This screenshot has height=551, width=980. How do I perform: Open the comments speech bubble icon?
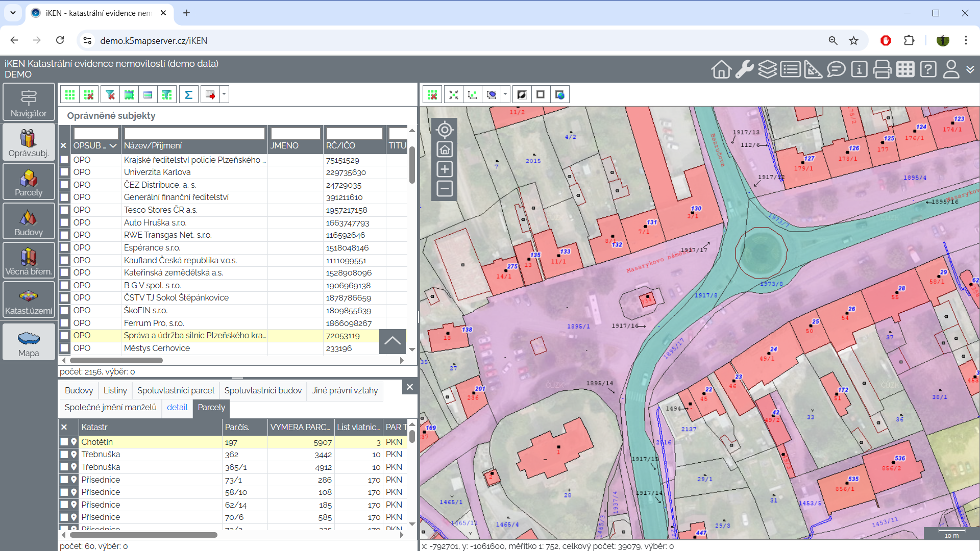(836, 69)
